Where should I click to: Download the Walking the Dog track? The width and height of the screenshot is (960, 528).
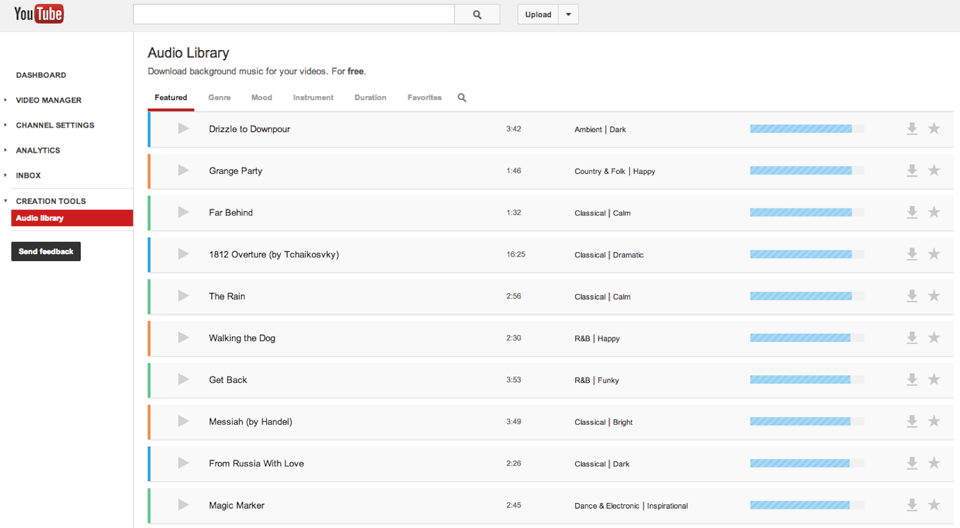(x=912, y=338)
